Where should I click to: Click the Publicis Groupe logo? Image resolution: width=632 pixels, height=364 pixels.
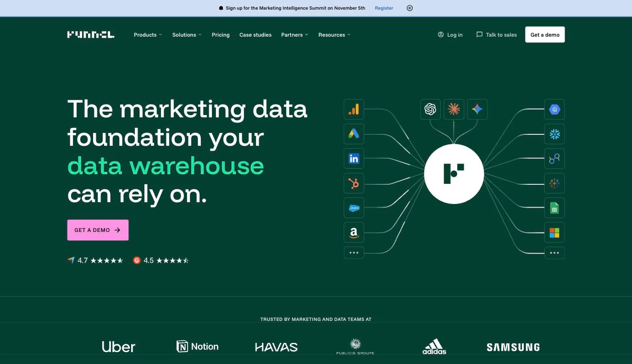[355, 347]
